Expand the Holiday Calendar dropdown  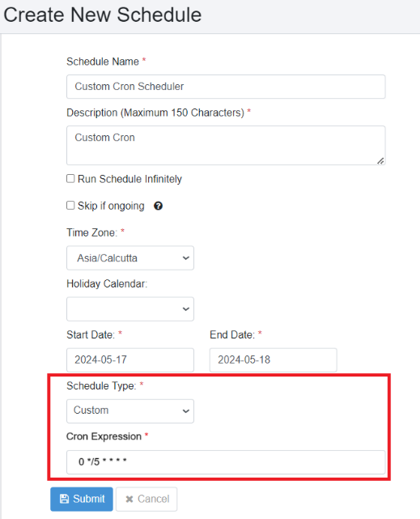(x=130, y=308)
